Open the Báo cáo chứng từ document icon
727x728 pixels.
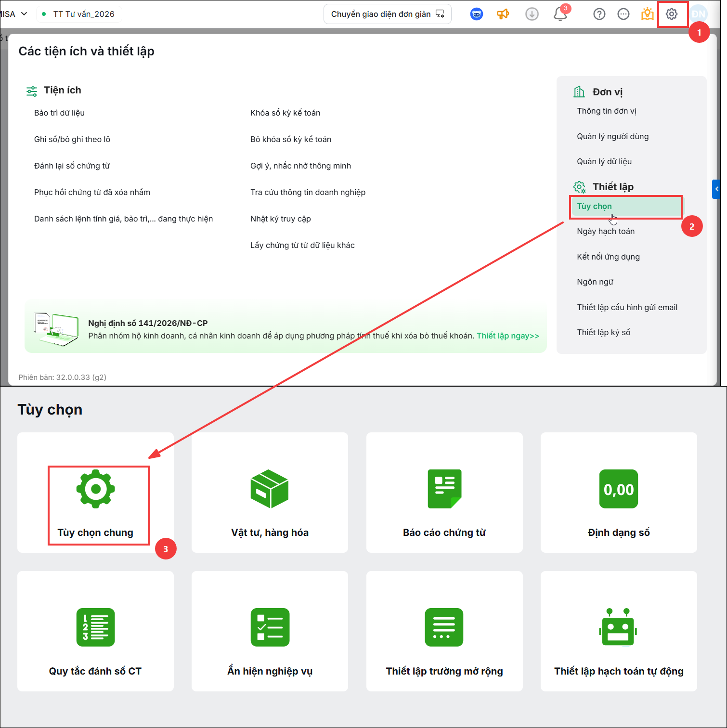[444, 489]
